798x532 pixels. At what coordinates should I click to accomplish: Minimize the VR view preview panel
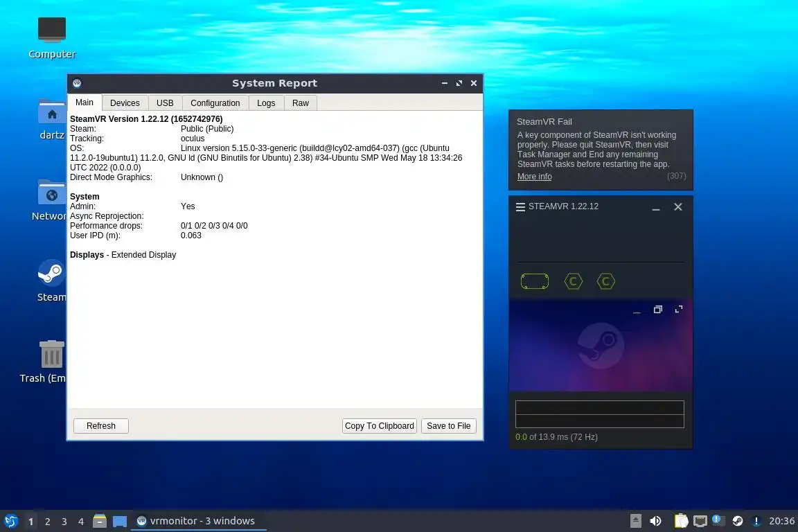pos(637,310)
